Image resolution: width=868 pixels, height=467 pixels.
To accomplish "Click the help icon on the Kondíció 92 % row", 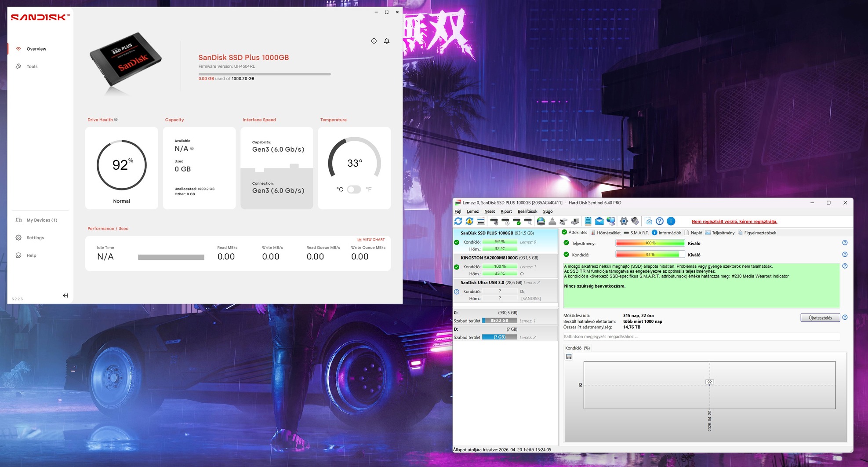I will click(x=845, y=255).
